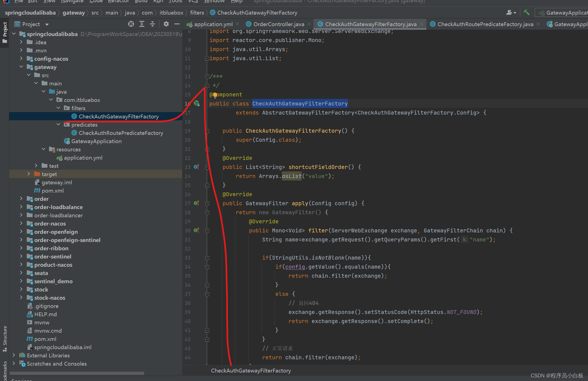
Task: Open Project view dropdown arrow
Action: pos(47,24)
